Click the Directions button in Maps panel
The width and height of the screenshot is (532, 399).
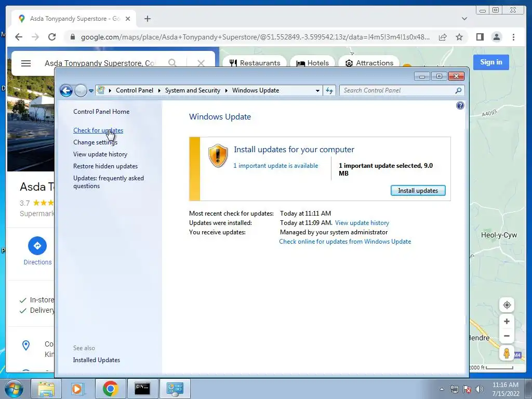pyautogui.click(x=37, y=251)
